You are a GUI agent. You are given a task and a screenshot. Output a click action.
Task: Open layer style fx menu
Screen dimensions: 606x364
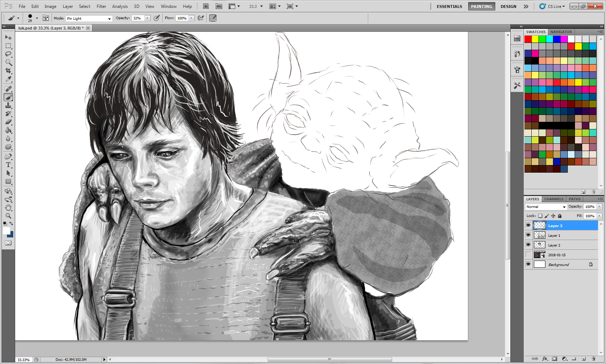click(x=545, y=359)
